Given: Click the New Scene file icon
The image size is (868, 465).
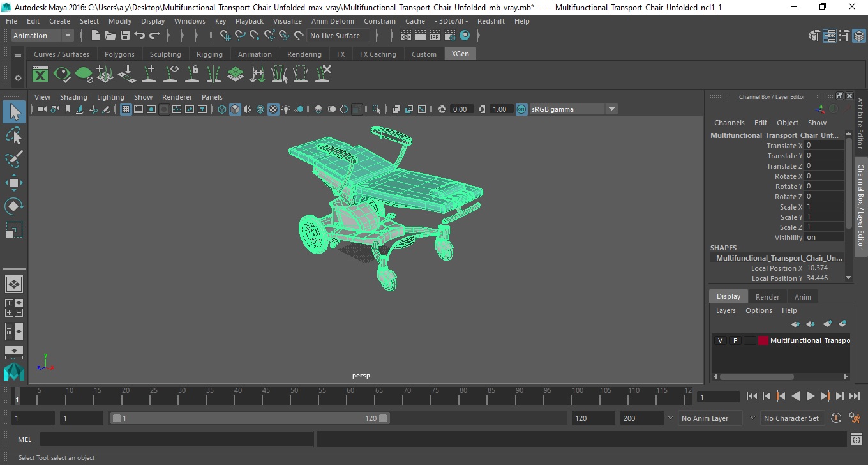Looking at the screenshot, I should tap(95, 36).
